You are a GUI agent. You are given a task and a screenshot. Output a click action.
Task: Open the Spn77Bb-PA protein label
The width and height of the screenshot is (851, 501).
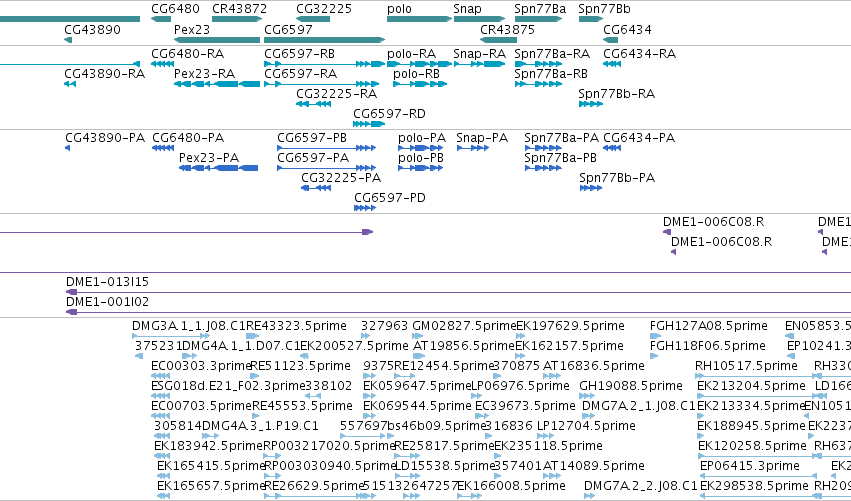(x=617, y=178)
